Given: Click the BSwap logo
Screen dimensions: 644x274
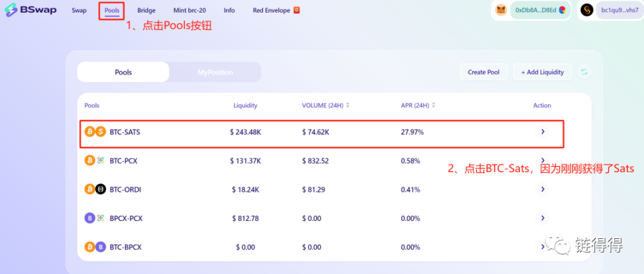Looking at the screenshot, I should coord(30,10).
